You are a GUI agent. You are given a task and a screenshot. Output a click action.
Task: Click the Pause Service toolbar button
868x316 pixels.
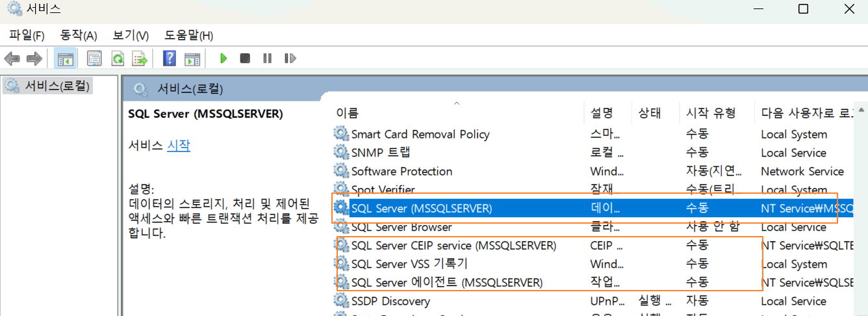coord(267,59)
